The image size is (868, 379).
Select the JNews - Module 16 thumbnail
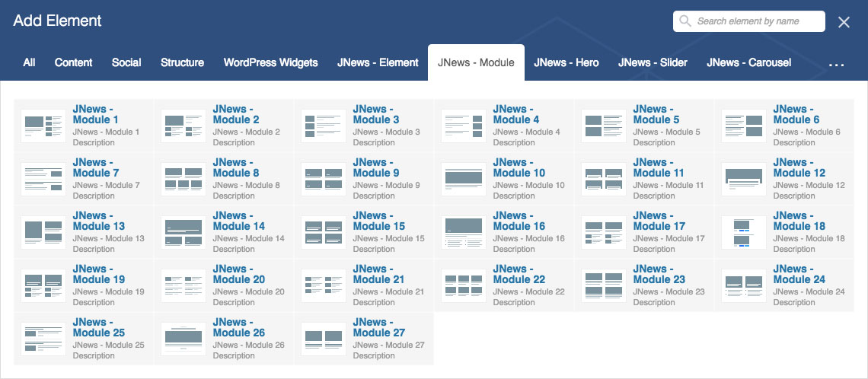tap(464, 232)
